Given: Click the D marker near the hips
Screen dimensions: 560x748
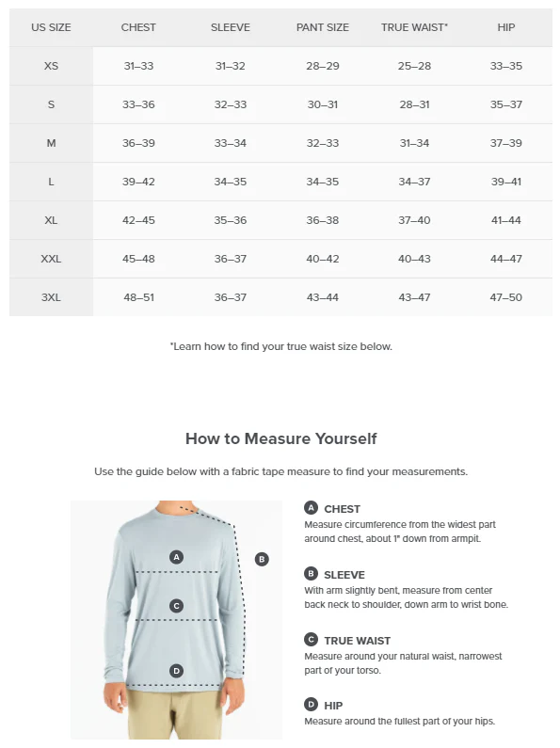Looking at the screenshot, I should click(177, 671).
